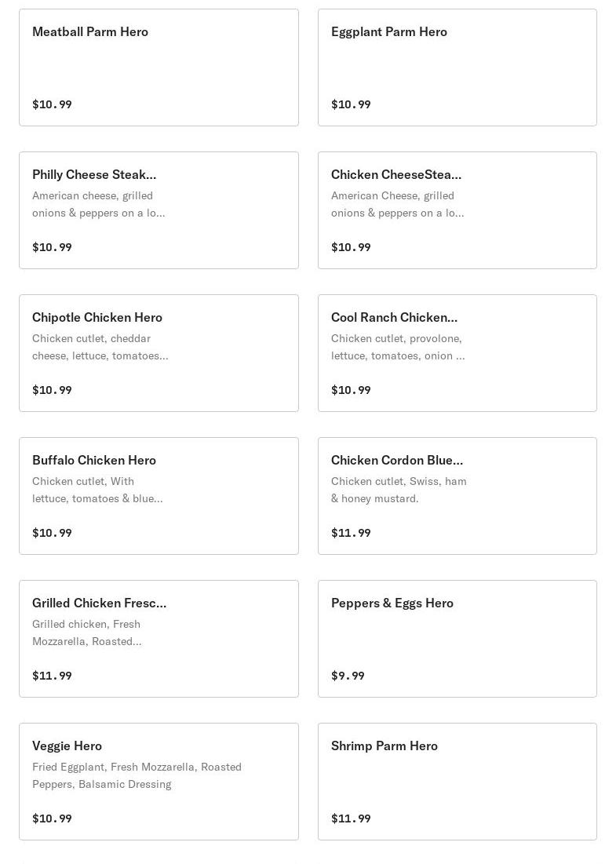Viewport: 616px width, 864px height.
Task: Click the Philly Cheese Steak menu item
Action: pyautogui.click(x=159, y=210)
